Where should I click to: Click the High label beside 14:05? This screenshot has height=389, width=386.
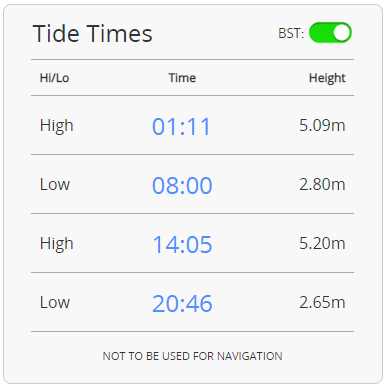[57, 244]
